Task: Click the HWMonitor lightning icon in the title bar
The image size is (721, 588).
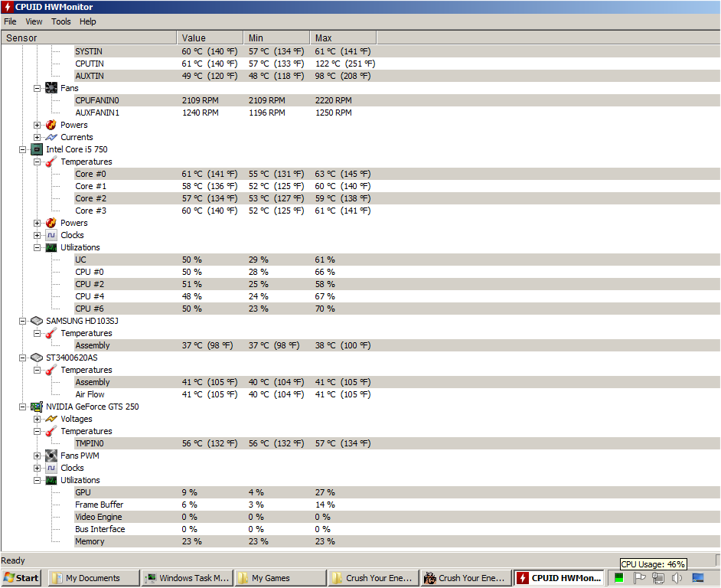Action: pyautogui.click(x=7, y=7)
